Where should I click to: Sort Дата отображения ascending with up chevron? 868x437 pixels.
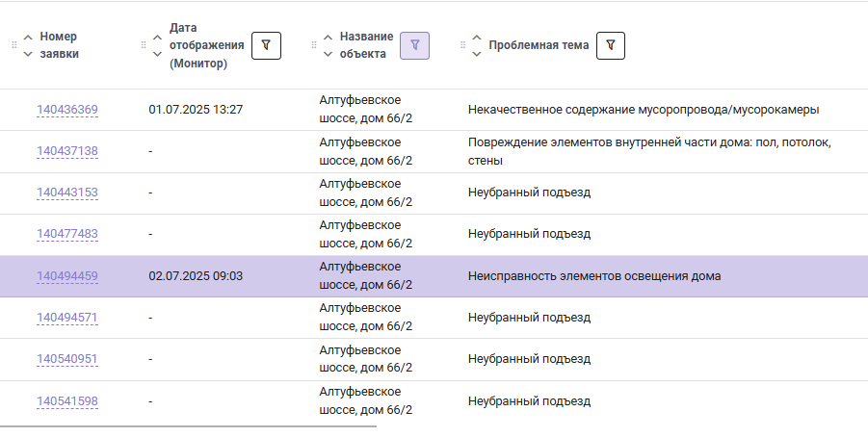click(157, 38)
